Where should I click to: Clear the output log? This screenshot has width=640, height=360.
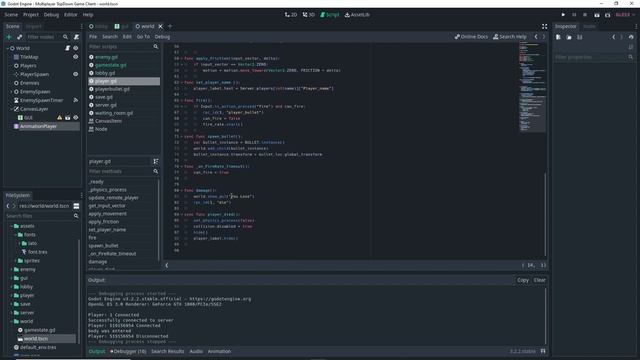(539, 280)
